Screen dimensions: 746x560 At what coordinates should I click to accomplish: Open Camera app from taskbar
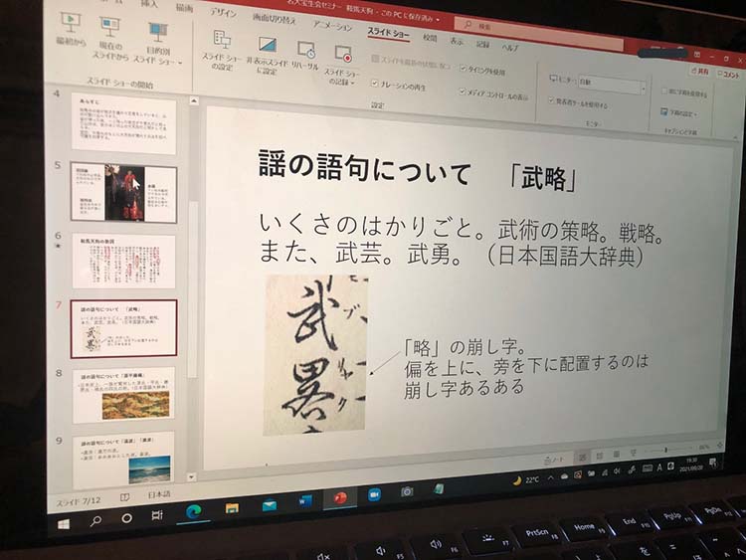(407, 491)
